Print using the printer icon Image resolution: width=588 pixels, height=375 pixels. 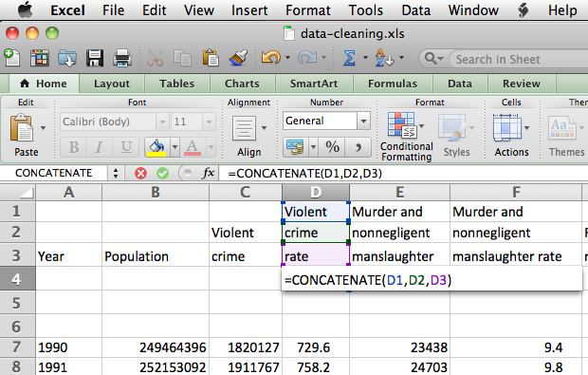click(x=122, y=58)
